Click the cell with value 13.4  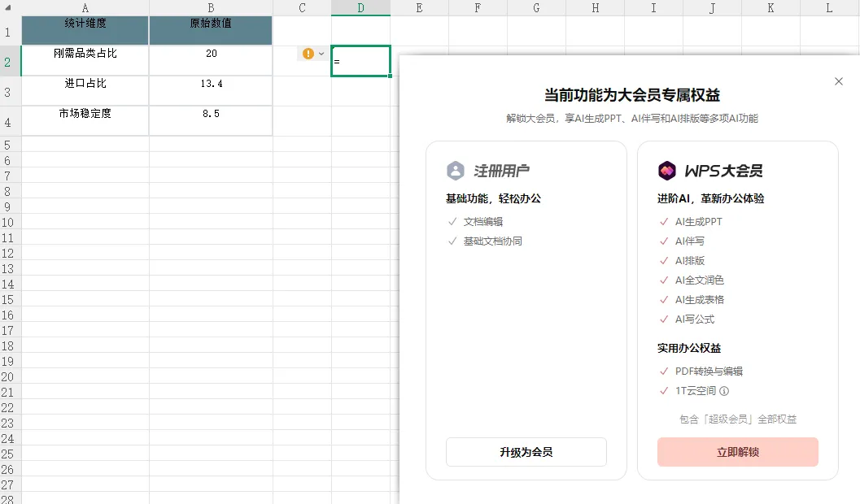(211, 90)
